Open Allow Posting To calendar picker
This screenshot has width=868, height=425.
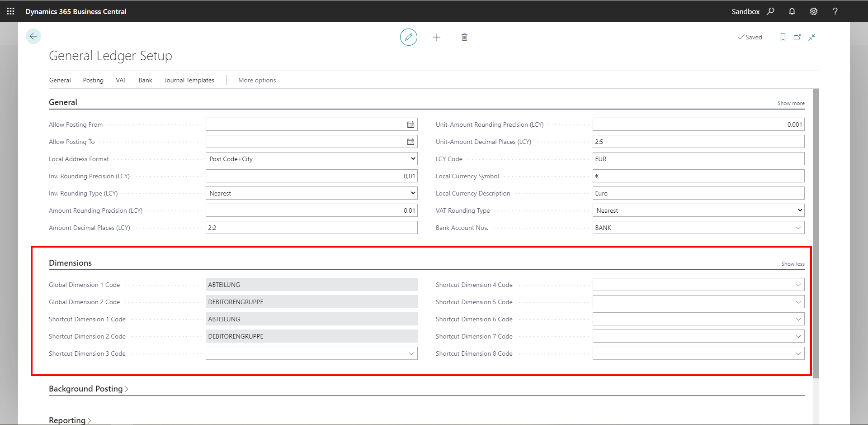410,142
